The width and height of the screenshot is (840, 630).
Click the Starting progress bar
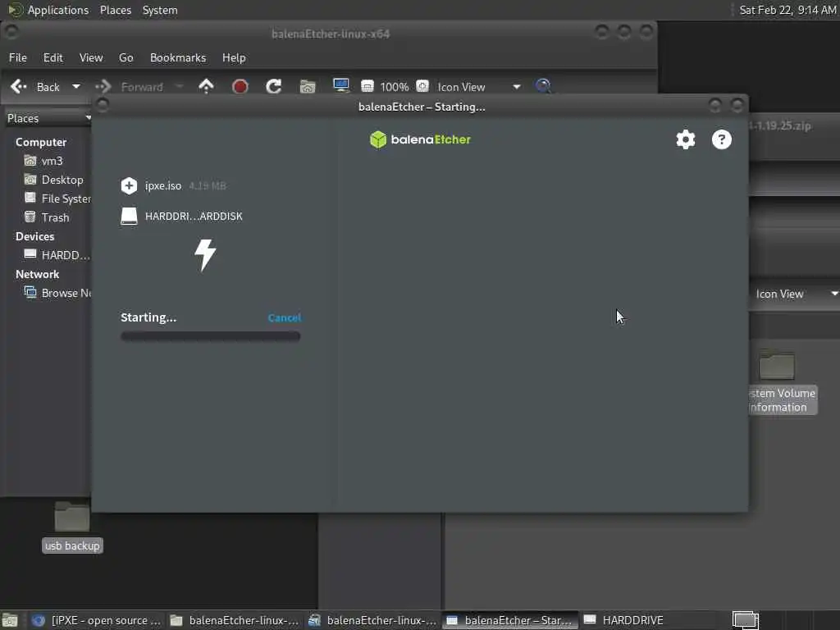click(x=211, y=336)
